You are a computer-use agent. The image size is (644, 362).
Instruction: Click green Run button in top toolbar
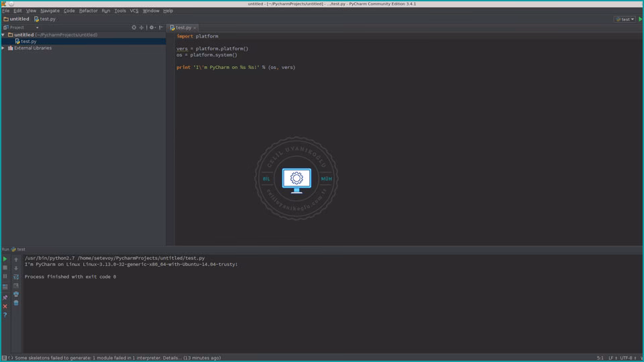coord(640,19)
